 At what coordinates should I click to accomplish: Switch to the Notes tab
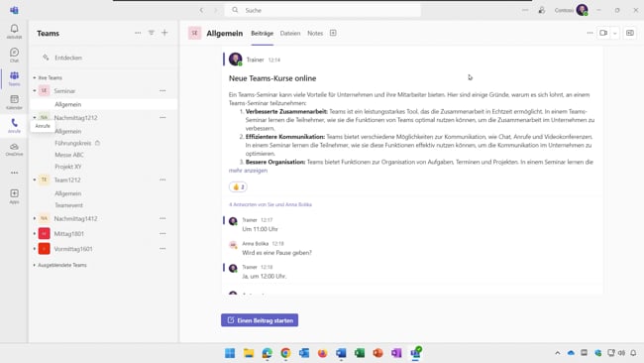[x=315, y=34]
